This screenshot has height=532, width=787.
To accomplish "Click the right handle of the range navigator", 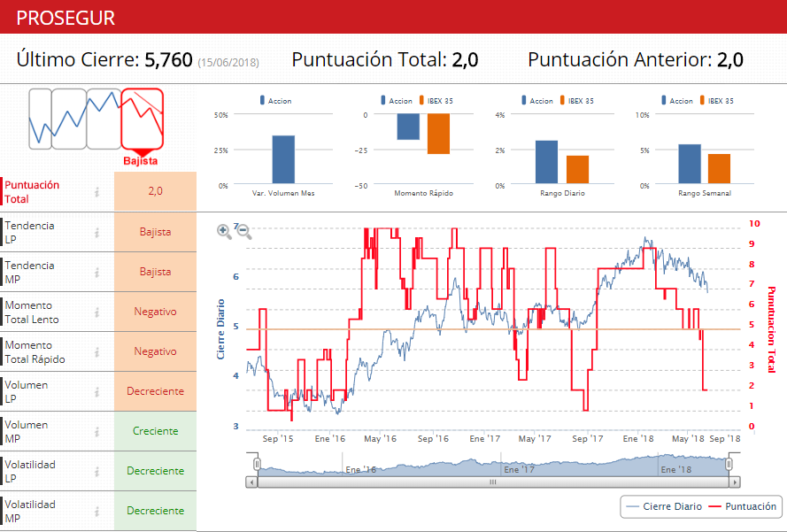I will click(729, 464).
